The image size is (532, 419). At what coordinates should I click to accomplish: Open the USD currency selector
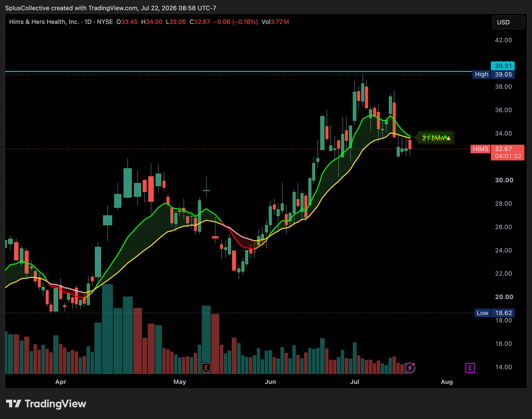[504, 22]
